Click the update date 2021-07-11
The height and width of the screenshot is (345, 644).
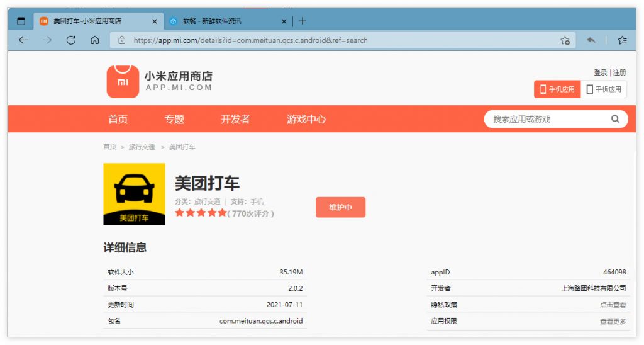click(x=285, y=305)
